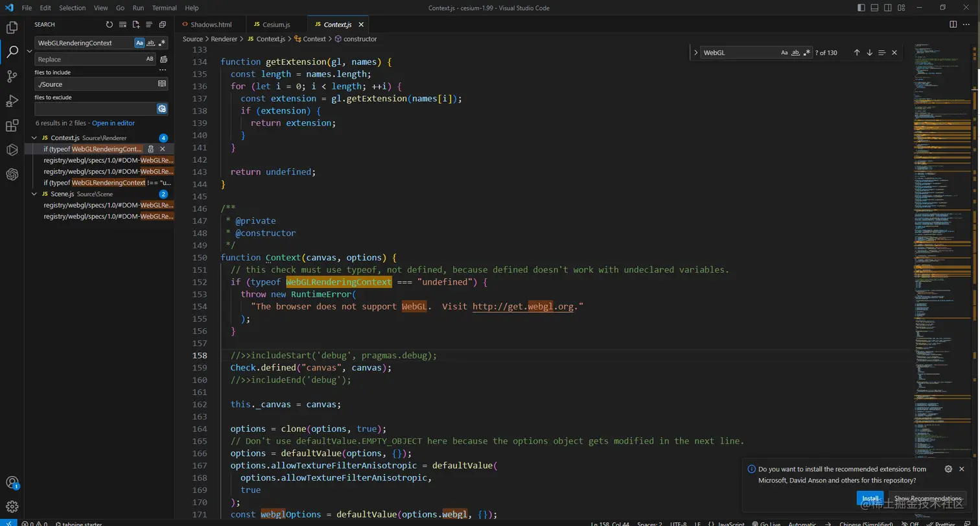Go to previous match in find widget
This screenshot has width=980, height=526.
857,53
